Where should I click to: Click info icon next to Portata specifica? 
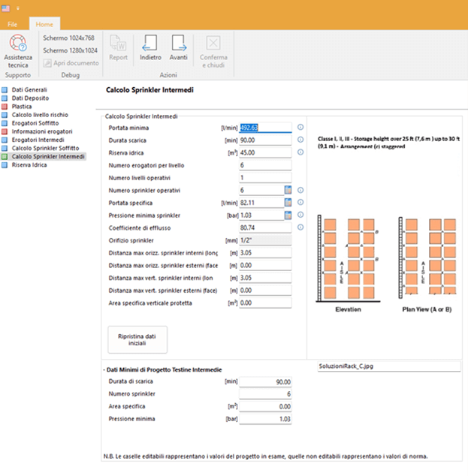click(300, 202)
